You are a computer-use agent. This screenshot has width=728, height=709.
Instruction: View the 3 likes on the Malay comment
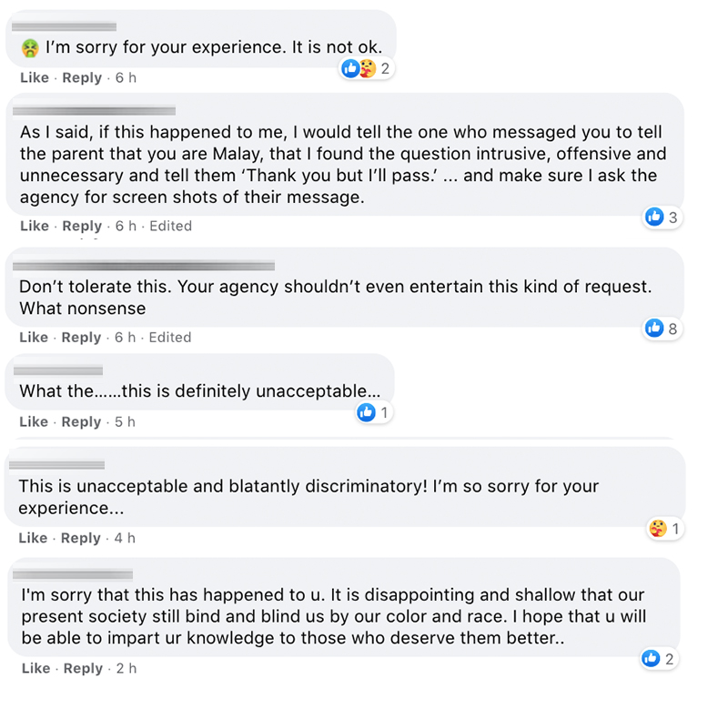pyautogui.click(x=662, y=217)
